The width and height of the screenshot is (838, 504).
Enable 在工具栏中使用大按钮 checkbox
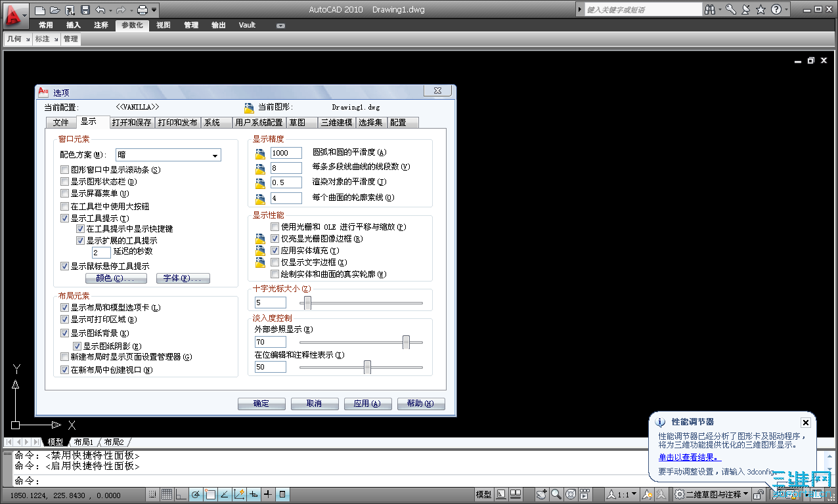click(x=64, y=206)
